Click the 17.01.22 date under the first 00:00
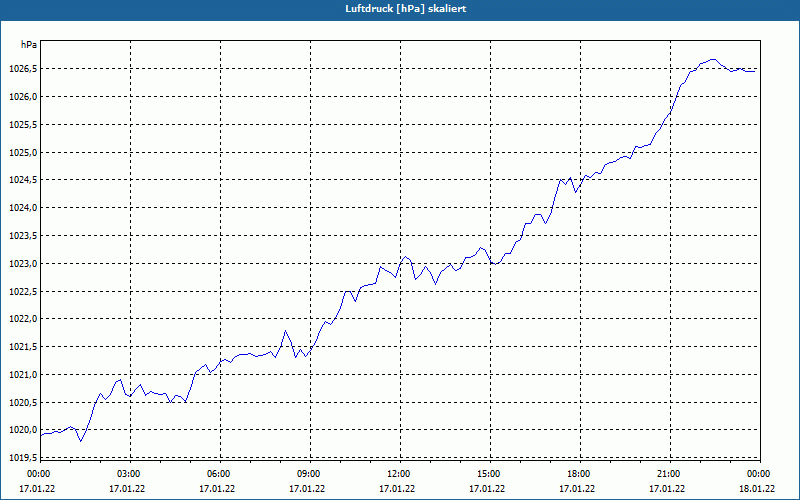 pyautogui.click(x=37, y=489)
